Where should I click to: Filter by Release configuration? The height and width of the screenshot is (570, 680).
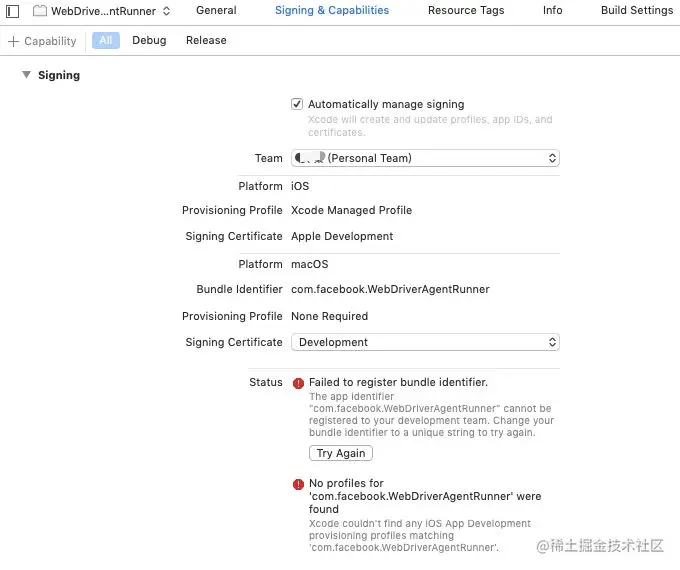click(206, 40)
